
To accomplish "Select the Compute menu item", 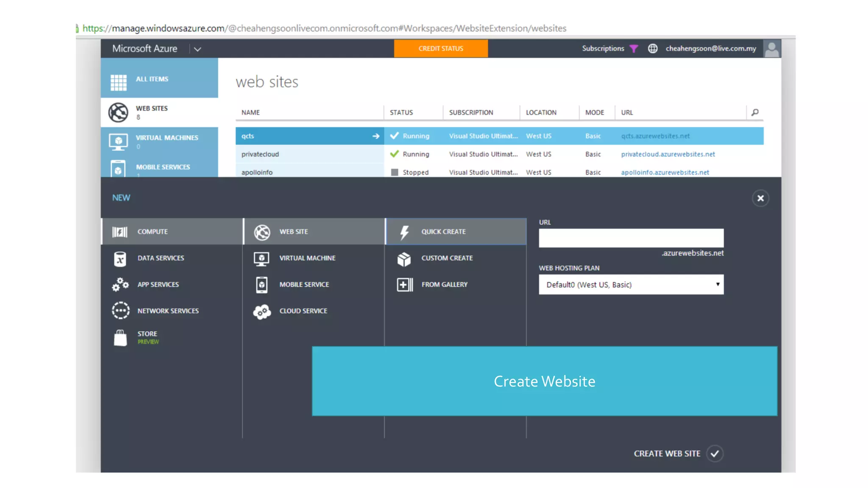I will pyautogui.click(x=172, y=232).
